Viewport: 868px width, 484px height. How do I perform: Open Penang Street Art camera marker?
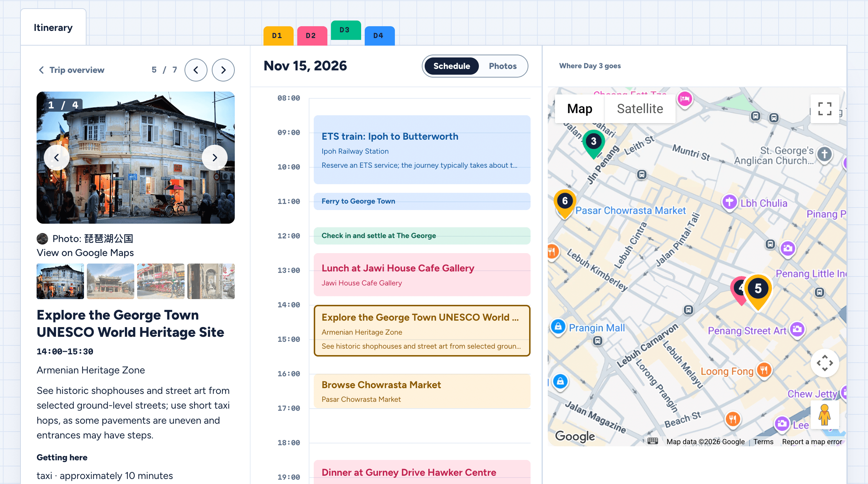(797, 330)
